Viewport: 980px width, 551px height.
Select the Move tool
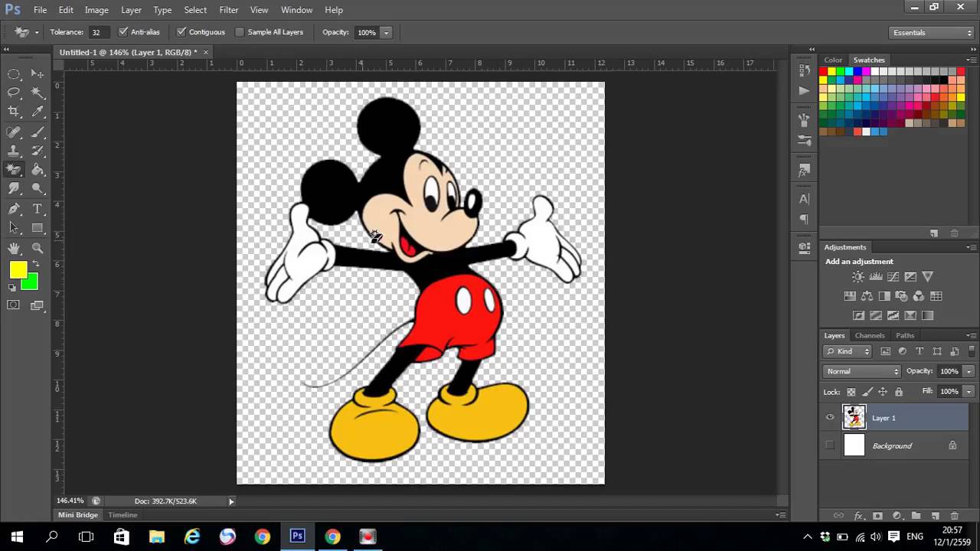pos(37,74)
